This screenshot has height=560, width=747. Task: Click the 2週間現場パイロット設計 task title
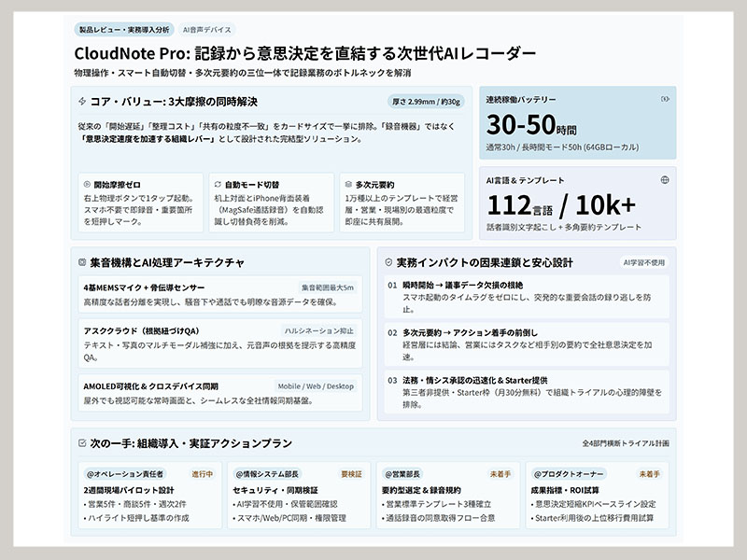click(x=129, y=490)
